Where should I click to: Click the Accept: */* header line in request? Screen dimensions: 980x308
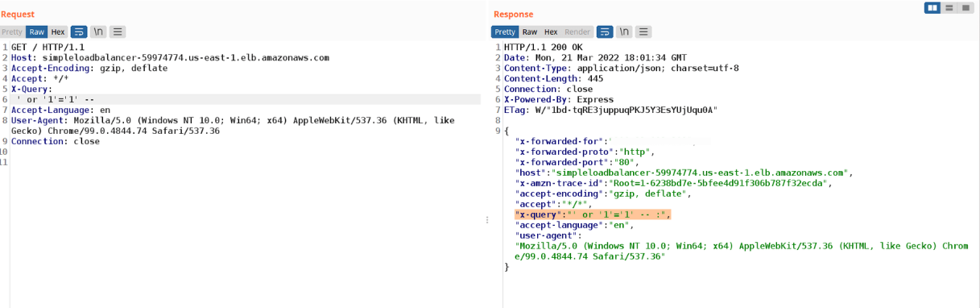tap(40, 79)
